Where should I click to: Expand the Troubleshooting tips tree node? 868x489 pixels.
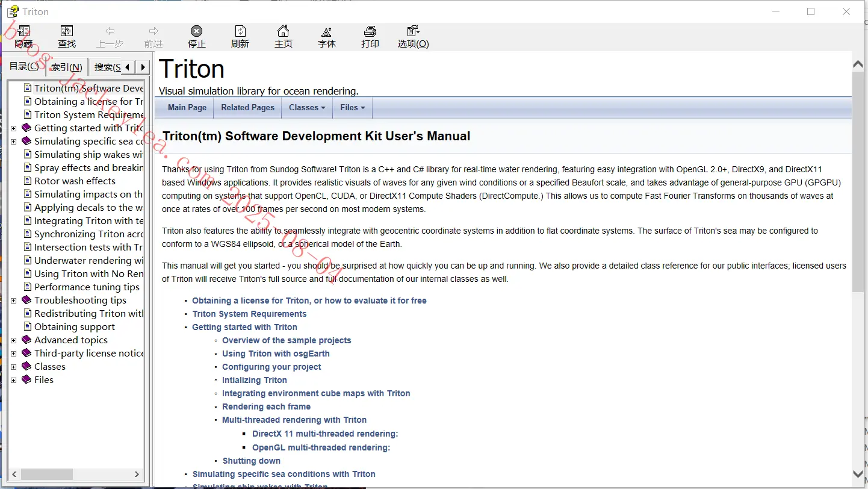(x=14, y=301)
